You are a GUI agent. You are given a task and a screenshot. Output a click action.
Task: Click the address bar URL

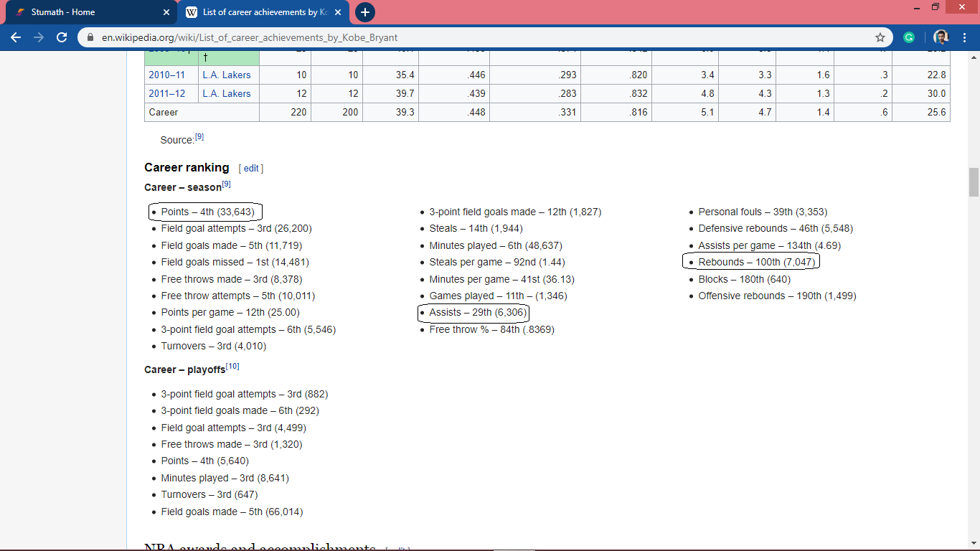[x=250, y=37]
